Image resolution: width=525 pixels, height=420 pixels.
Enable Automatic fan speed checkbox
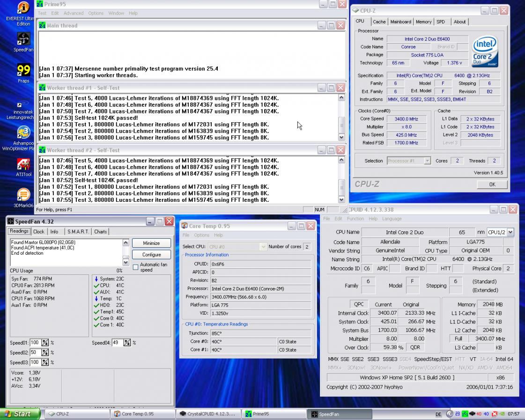136,267
